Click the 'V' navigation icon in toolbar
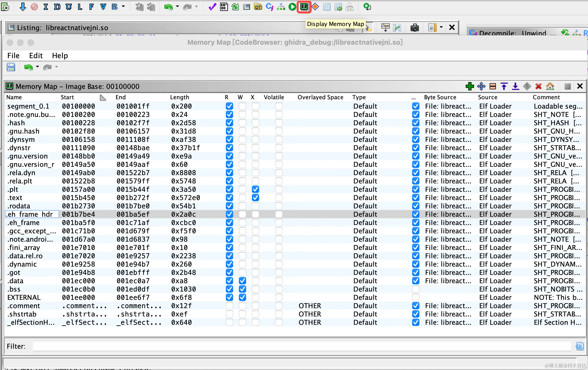This screenshot has height=370, width=588. pos(103,7)
